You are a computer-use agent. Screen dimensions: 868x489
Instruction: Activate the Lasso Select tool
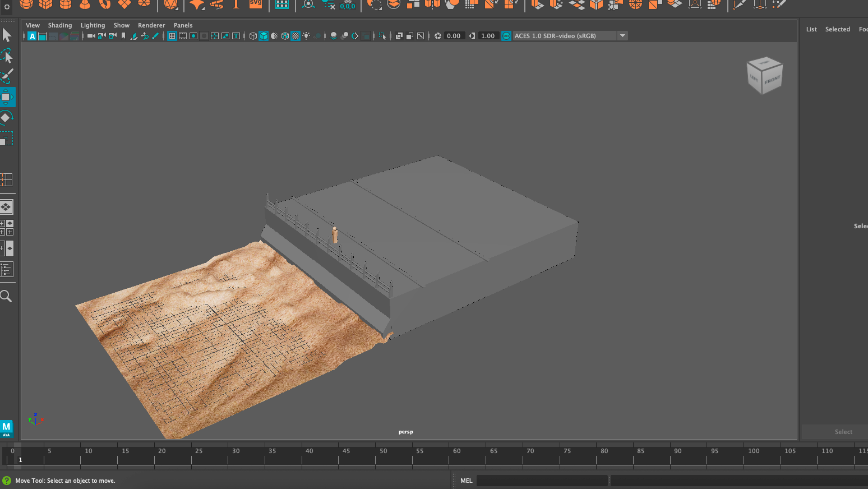click(7, 55)
